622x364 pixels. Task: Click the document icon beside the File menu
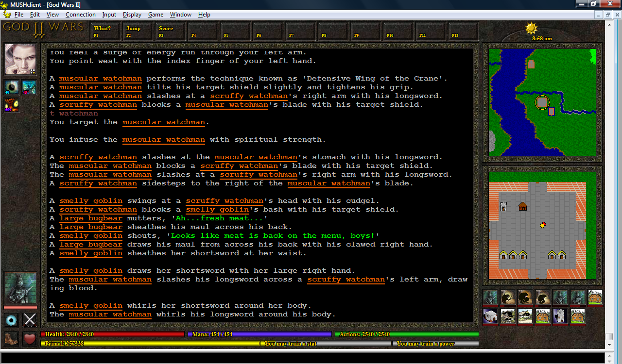pyautogui.click(x=7, y=15)
